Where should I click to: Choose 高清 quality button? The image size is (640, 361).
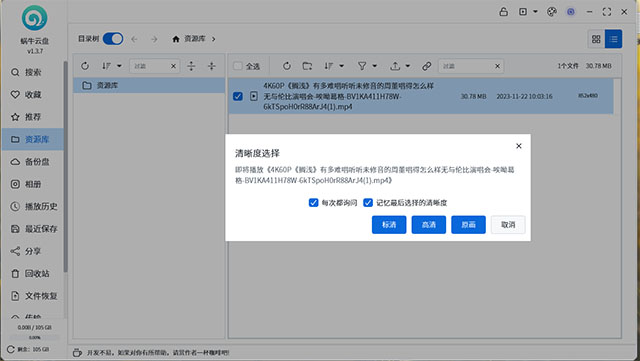[x=429, y=225]
